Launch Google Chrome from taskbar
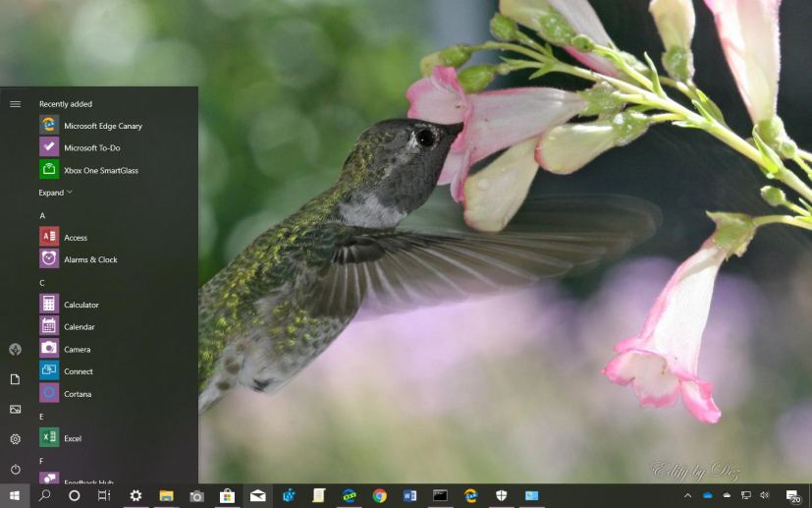The image size is (812, 508). pos(380,496)
